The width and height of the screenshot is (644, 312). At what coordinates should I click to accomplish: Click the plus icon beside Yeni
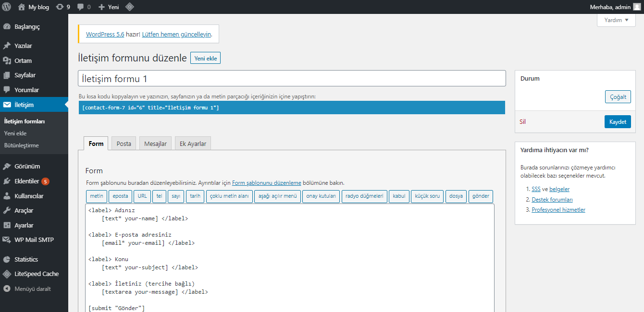pos(101,7)
